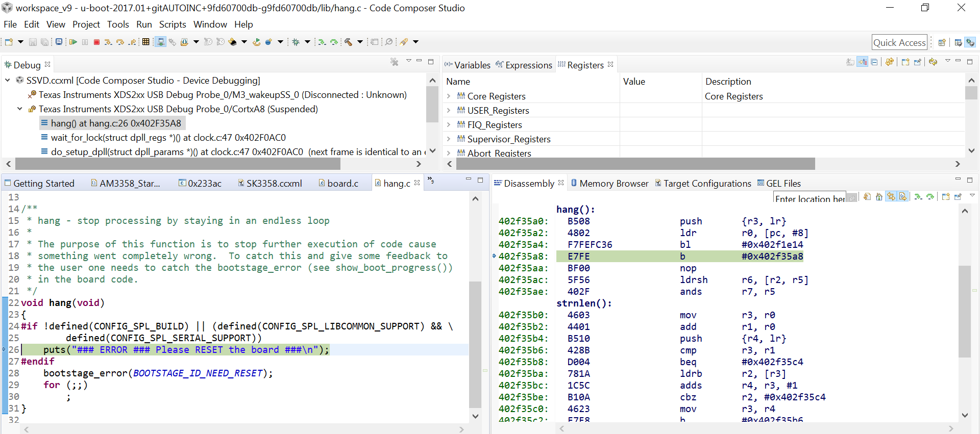
Task: Click the Step Over toolbar icon
Action: 120,42
